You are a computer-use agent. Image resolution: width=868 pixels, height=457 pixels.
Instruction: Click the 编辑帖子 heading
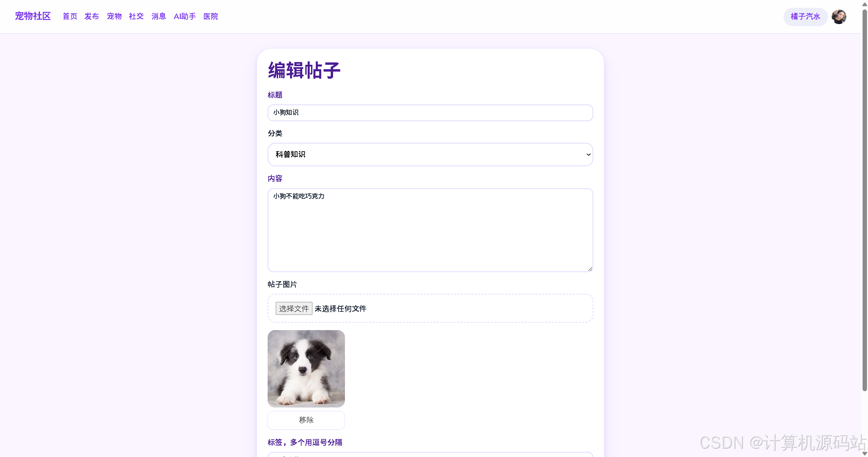[304, 70]
